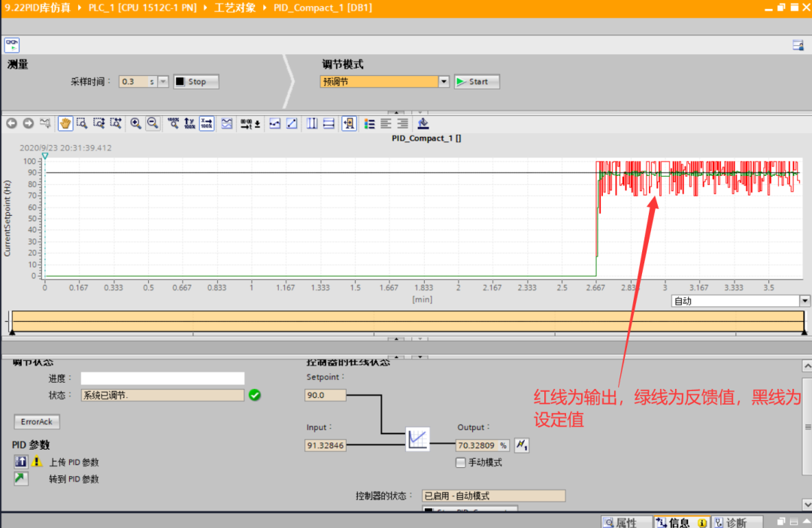The width and height of the screenshot is (812, 528).
Task: Open the 调节模式 tuning mode dropdown
Action: tap(444, 81)
